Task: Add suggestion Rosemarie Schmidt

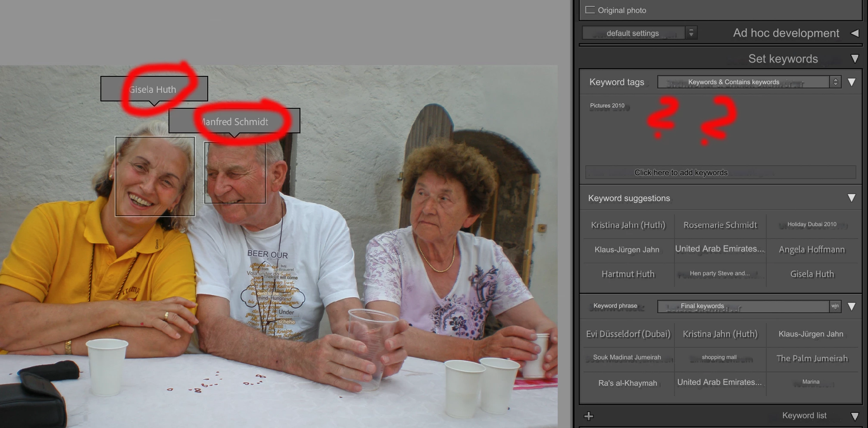Action: [x=720, y=225]
